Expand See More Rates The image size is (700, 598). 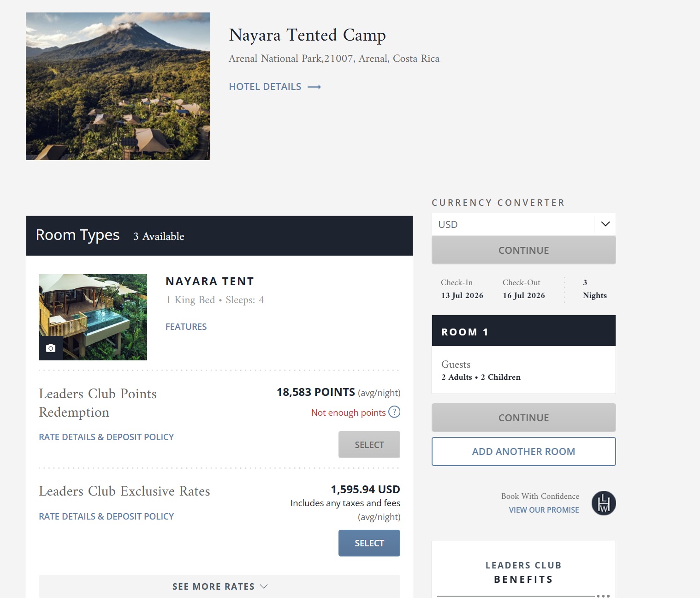(x=219, y=586)
